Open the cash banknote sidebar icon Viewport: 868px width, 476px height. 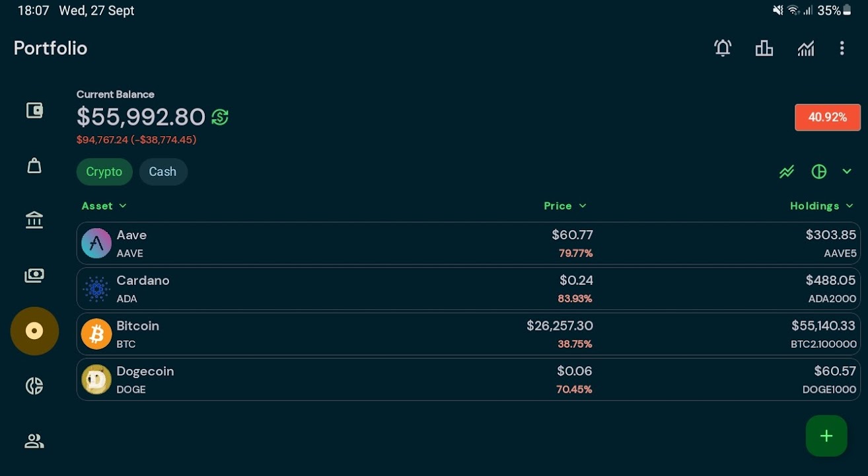point(34,275)
